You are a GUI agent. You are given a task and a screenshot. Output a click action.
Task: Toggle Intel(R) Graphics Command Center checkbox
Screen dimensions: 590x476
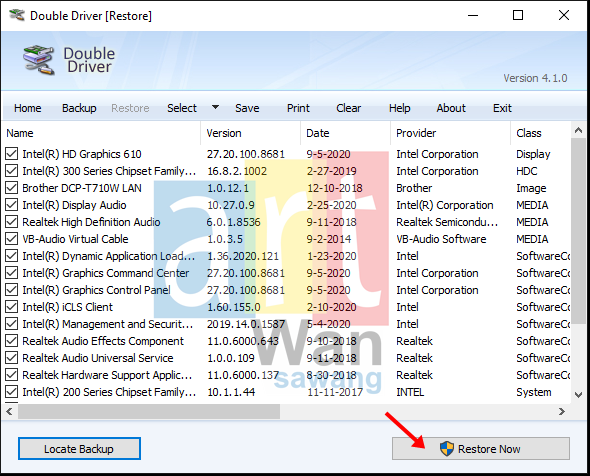(12, 273)
